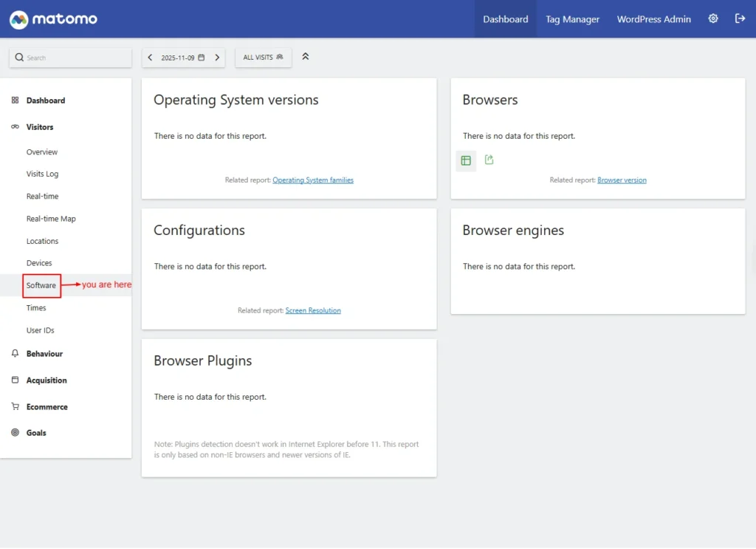756x549 pixels.
Task: Expand the Behaviour menu section
Action: pyautogui.click(x=44, y=354)
